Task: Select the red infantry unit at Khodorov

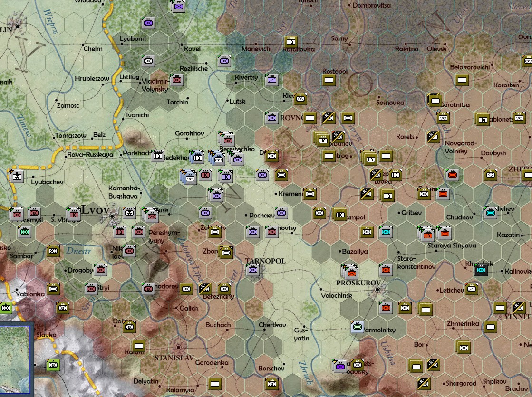Action: pos(148,289)
